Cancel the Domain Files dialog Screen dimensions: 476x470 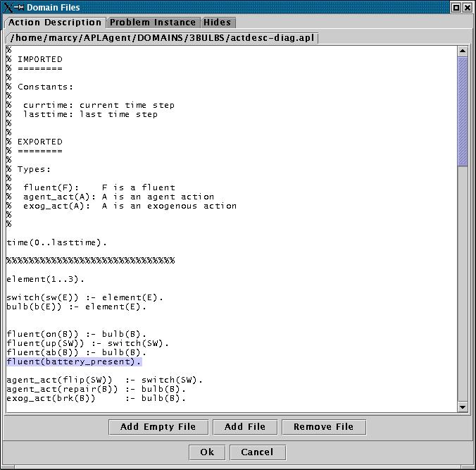coord(256,452)
